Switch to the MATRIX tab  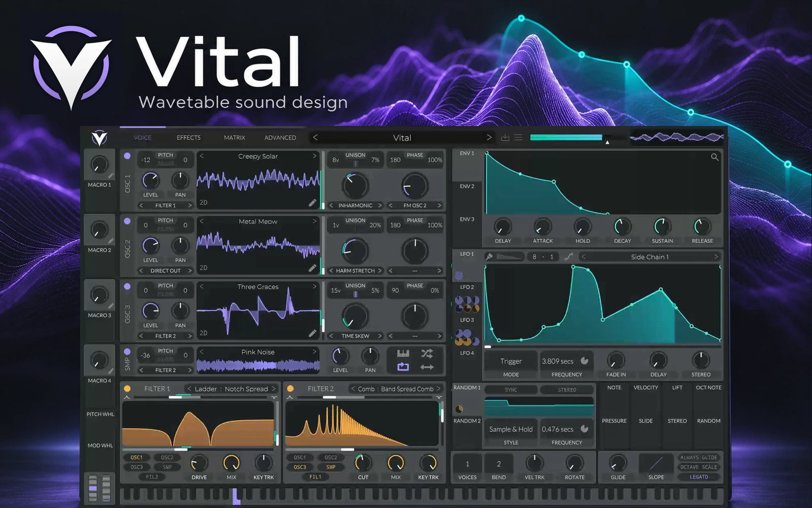(234, 138)
